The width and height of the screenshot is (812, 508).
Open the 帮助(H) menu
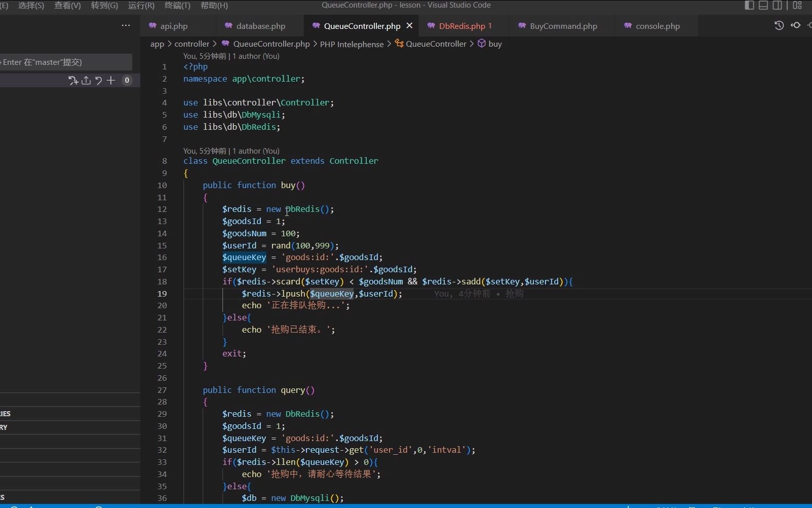pos(214,6)
